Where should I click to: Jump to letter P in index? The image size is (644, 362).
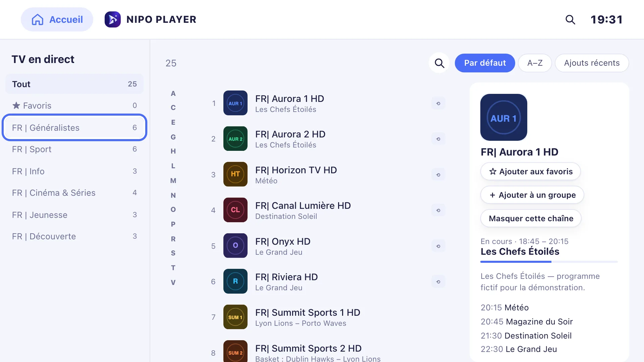point(173,224)
